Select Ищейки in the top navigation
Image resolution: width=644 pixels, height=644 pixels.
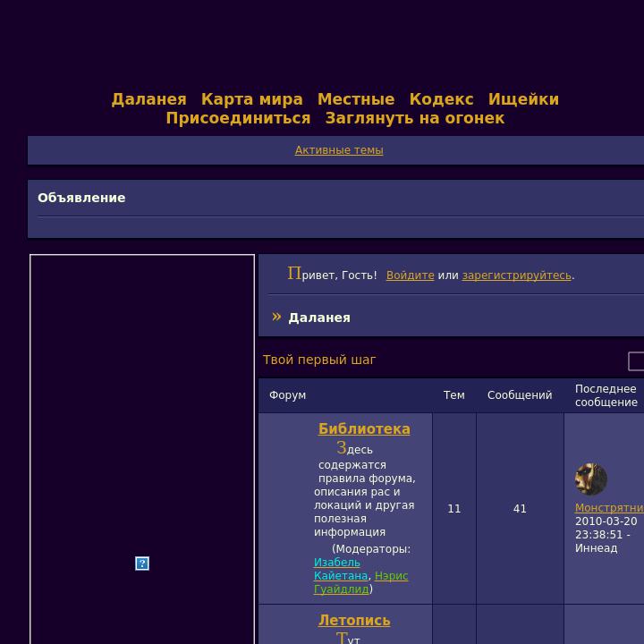[523, 99]
